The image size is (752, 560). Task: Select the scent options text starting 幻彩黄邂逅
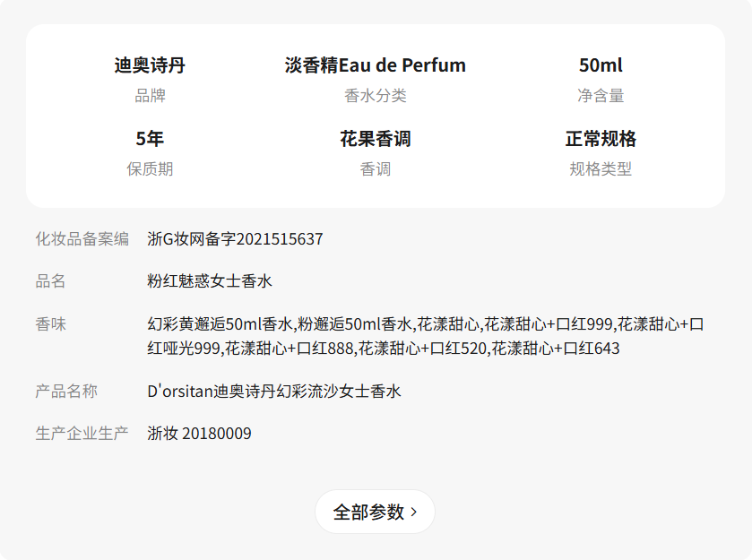point(426,336)
